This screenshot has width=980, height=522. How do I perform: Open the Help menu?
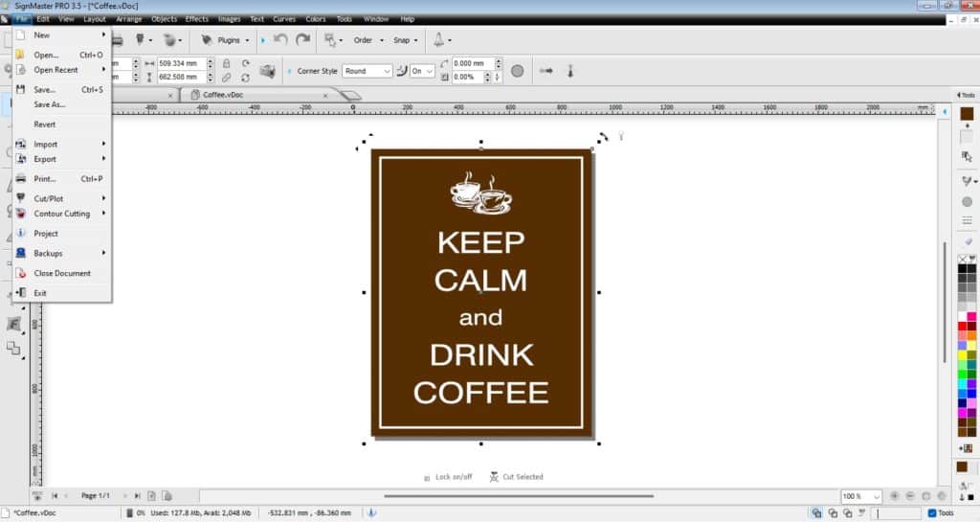[x=407, y=19]
